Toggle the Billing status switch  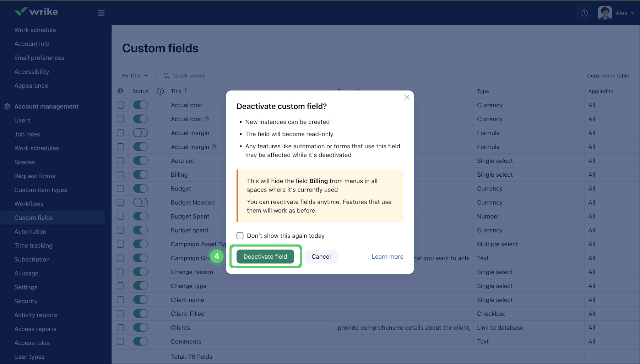coord(141,175)
